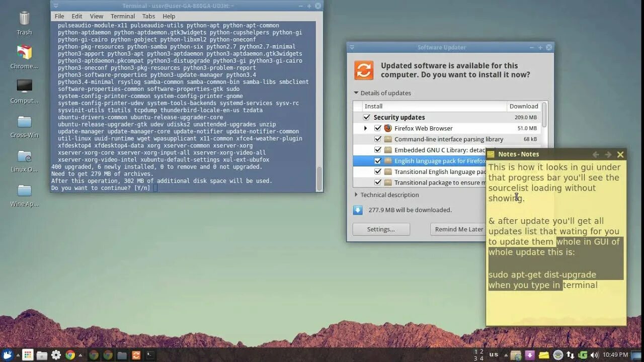Switch to the file manager window taskbar button
The width and height of the screenshot is (644, 362).
tap(122, 355)
